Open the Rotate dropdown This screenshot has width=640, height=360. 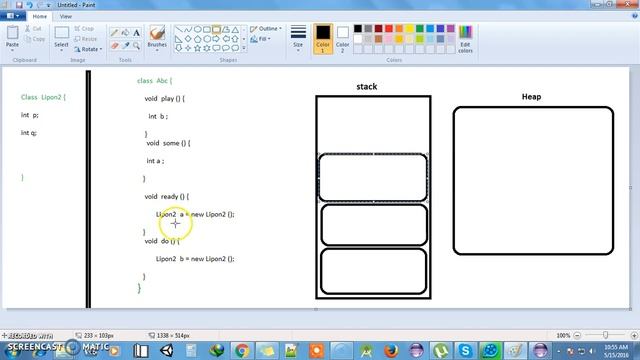pos(89,49)
